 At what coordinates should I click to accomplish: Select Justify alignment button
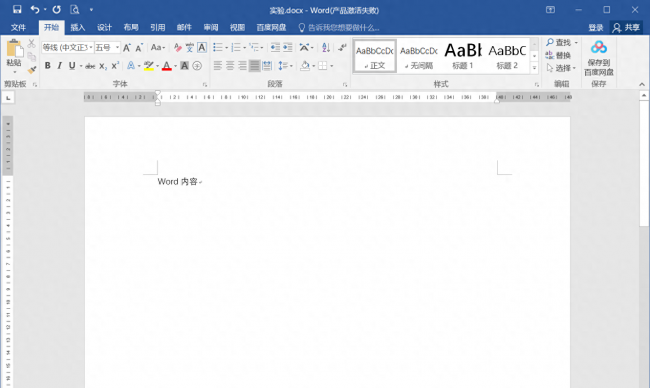click(x=255, y=65)
